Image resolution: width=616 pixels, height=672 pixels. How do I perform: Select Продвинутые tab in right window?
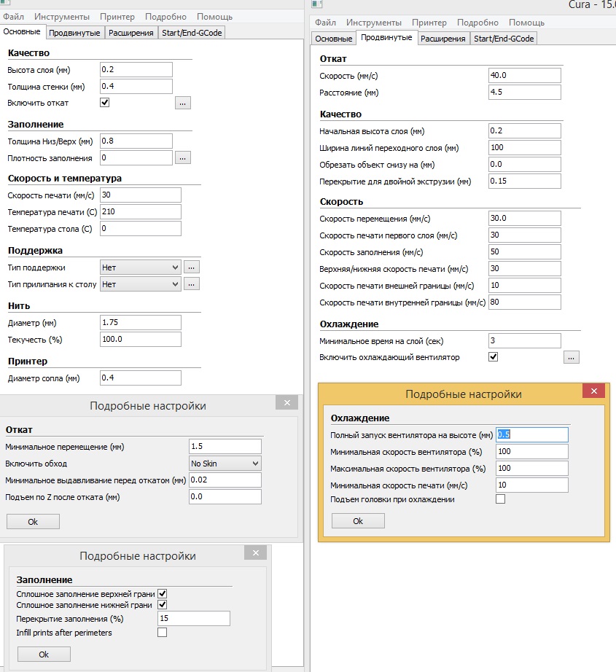[386, 37]
